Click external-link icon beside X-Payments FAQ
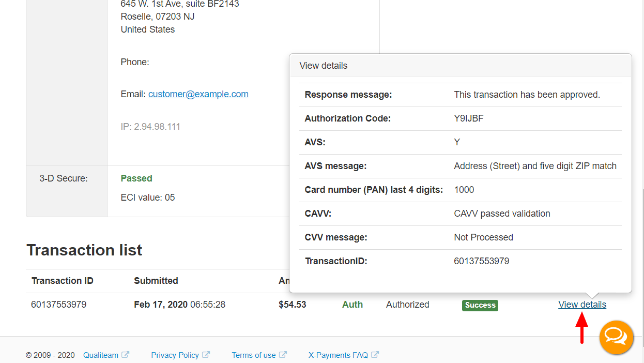 375,355
